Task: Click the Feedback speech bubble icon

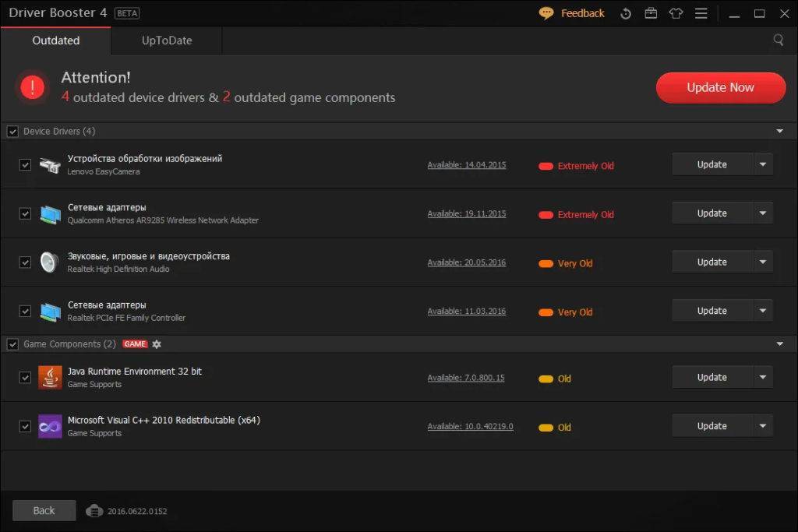Action: pos(547,13)
